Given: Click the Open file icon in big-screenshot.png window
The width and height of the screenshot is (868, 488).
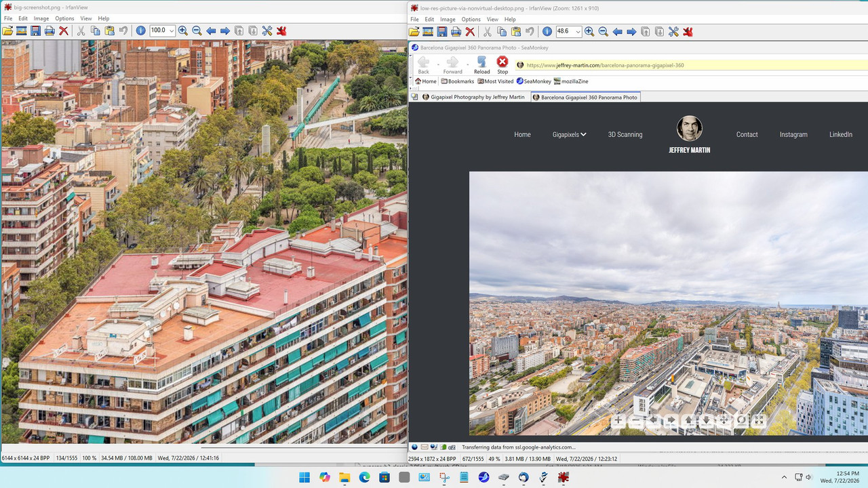Looking at the screenshot, I should pos(8,30).
